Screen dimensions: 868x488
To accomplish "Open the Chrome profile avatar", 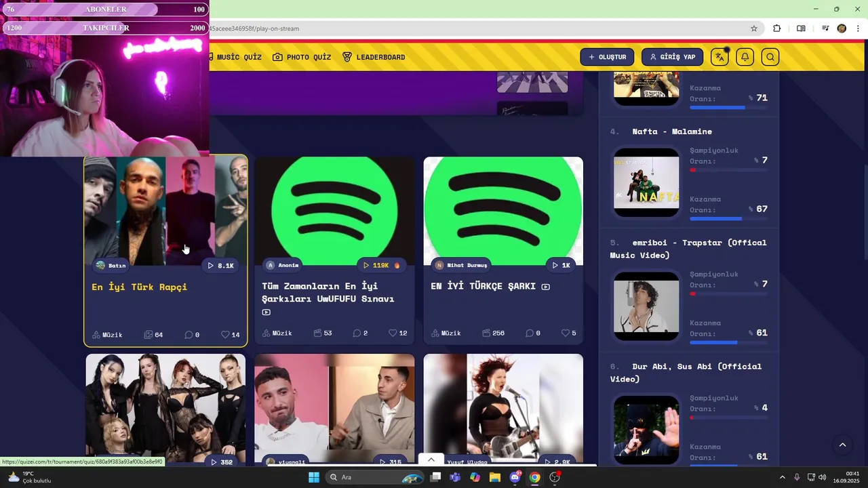I will tap(842, 28).
